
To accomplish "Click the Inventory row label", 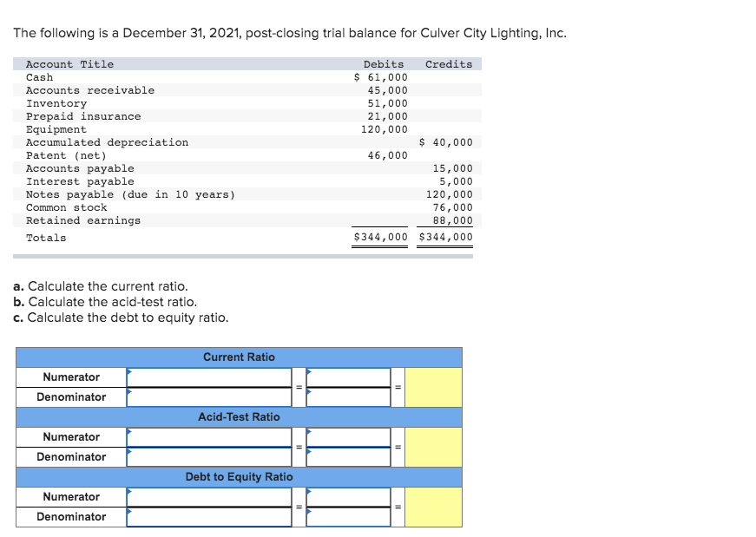I will pyautogui.click(x=56, y=103).
